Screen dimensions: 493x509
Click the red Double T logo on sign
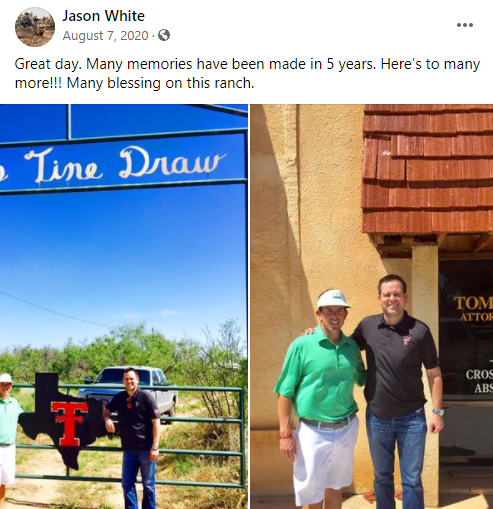pyautogui.click(x=69, y=423)
